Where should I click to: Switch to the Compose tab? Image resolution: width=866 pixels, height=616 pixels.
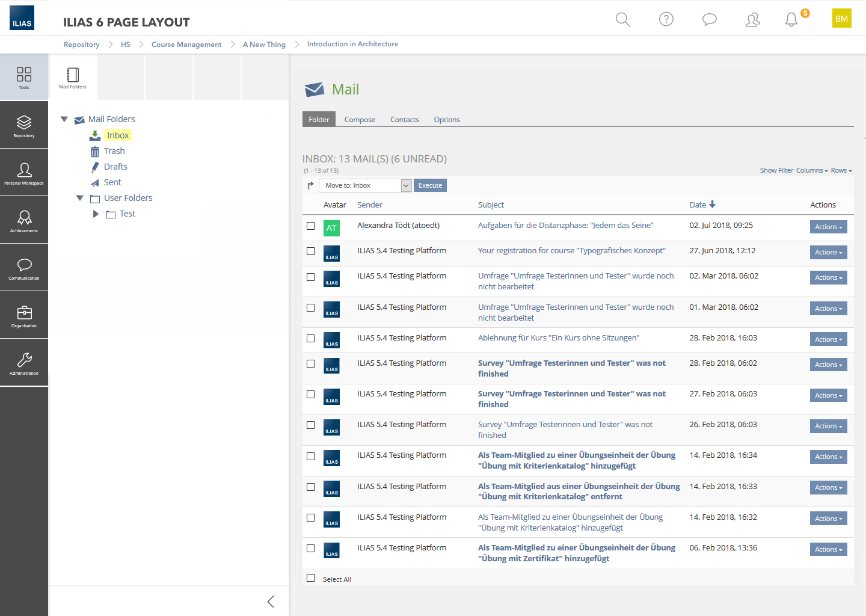tap(360, 120)
